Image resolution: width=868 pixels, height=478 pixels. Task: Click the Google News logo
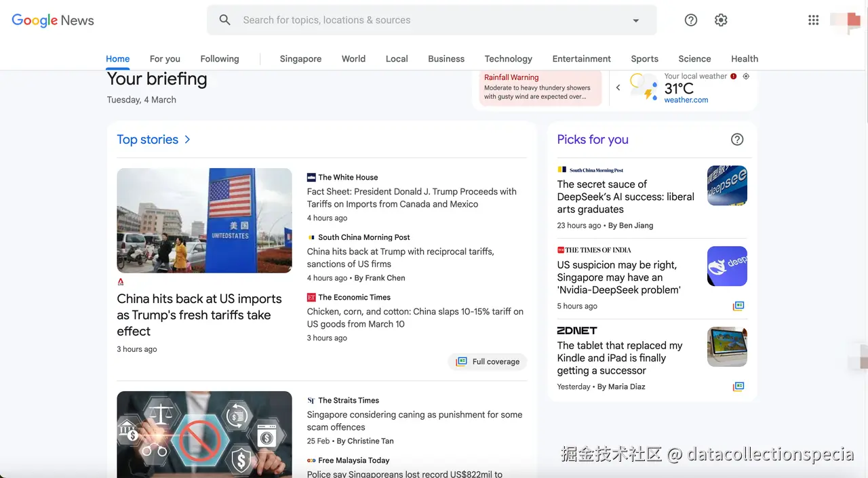pos(52,20)
